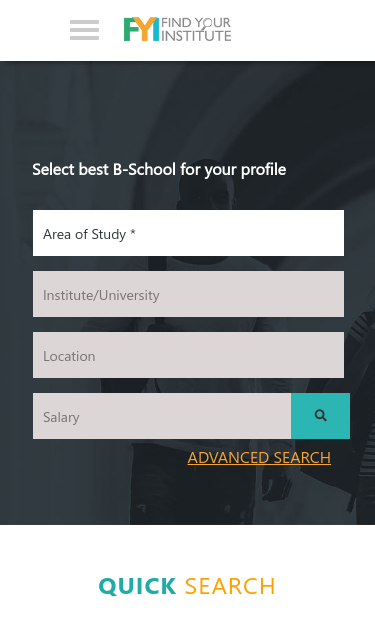Click the Location placeholder text

69,356
